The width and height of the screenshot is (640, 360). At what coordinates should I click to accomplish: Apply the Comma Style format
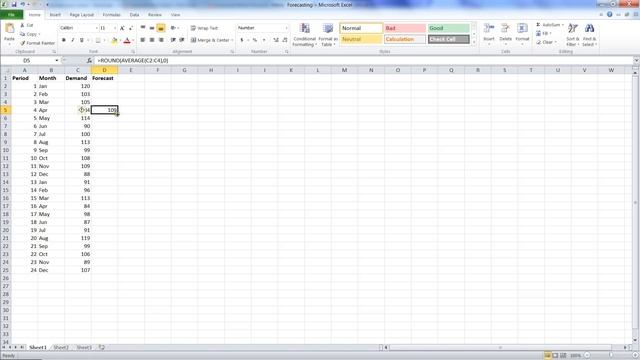click(x=264, y=40)
